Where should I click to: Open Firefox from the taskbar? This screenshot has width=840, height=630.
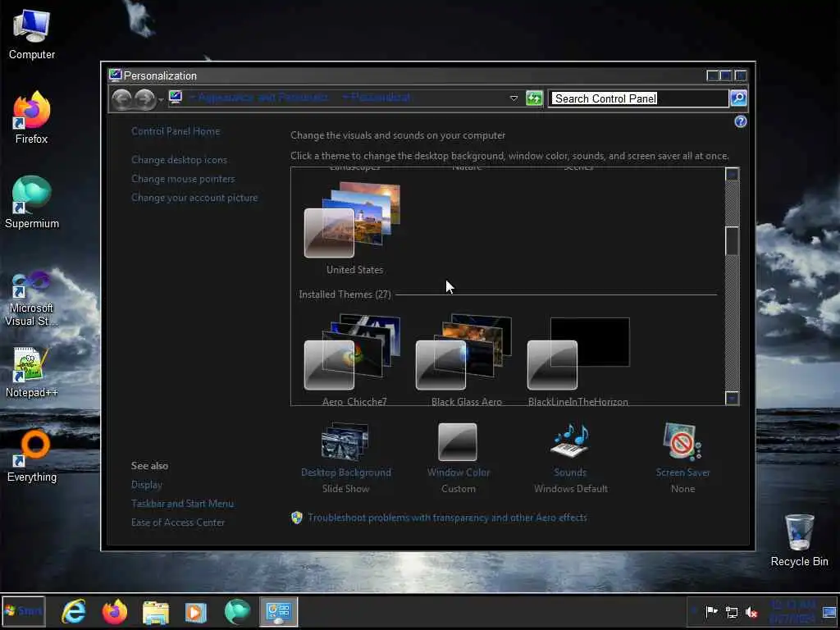click(115, 611)
